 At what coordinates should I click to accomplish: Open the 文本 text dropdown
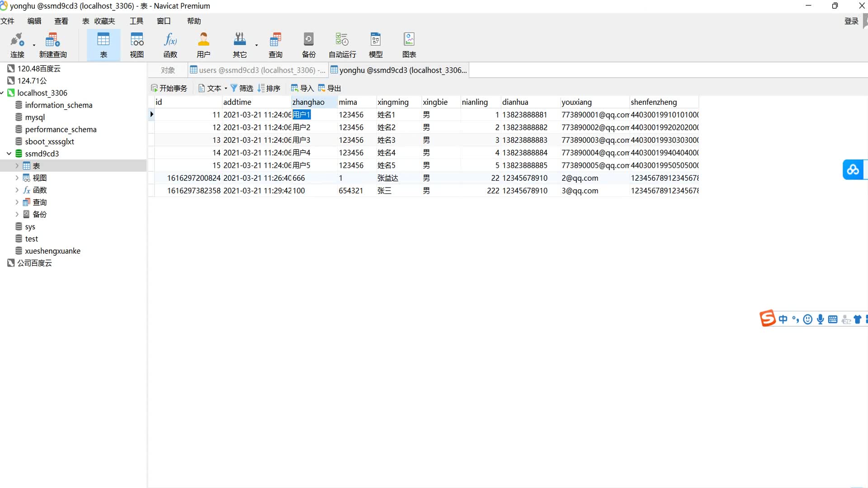(213, 88)
